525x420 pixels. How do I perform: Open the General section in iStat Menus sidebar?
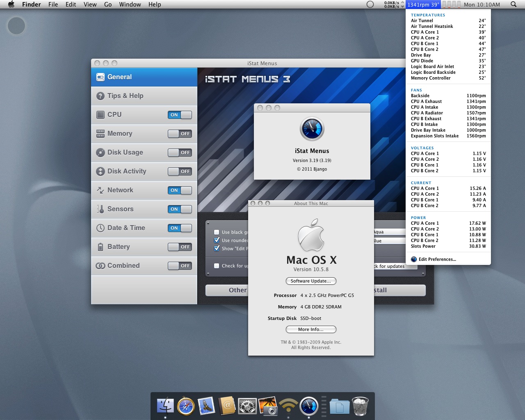pos(144,77)
